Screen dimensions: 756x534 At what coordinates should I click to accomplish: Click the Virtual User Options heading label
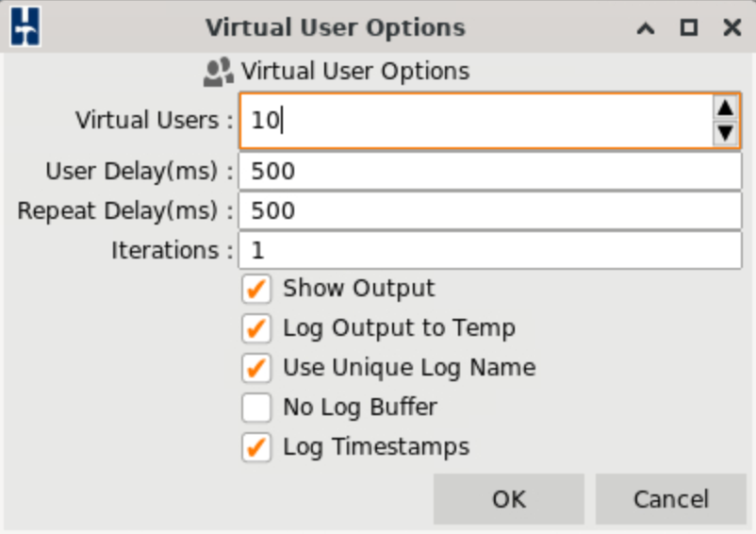[x=354, y=72]
